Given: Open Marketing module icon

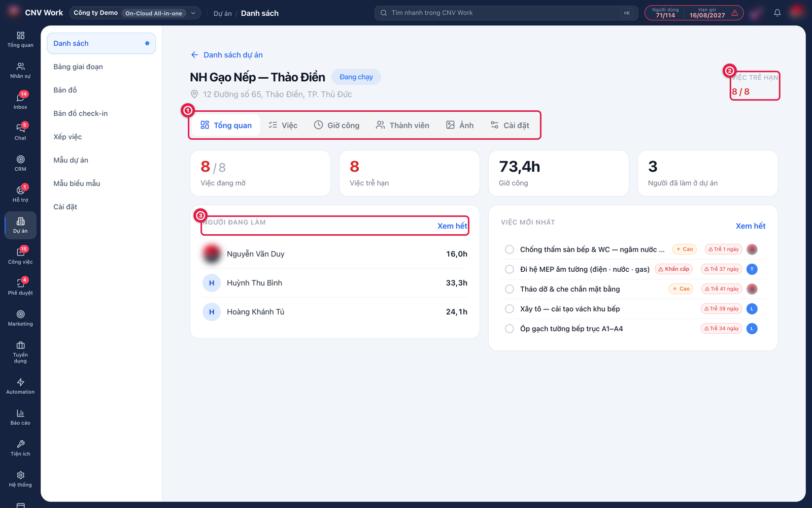Looking at the screenshot, I should (20, 319).
